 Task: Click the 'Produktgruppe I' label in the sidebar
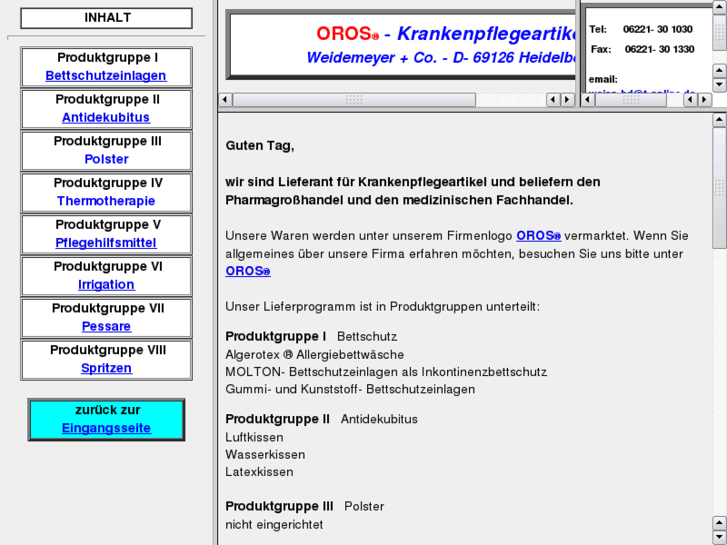coord(108,58)
